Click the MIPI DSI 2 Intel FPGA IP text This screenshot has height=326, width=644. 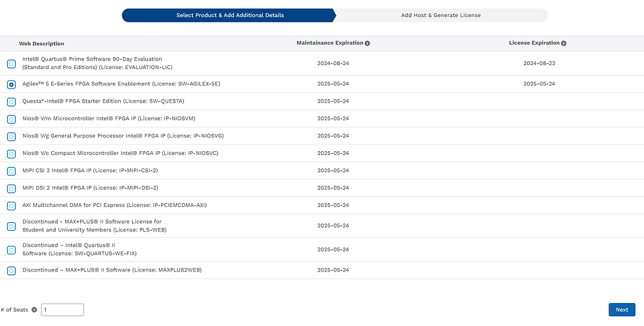pyautogui.click(x=91, y=187)
